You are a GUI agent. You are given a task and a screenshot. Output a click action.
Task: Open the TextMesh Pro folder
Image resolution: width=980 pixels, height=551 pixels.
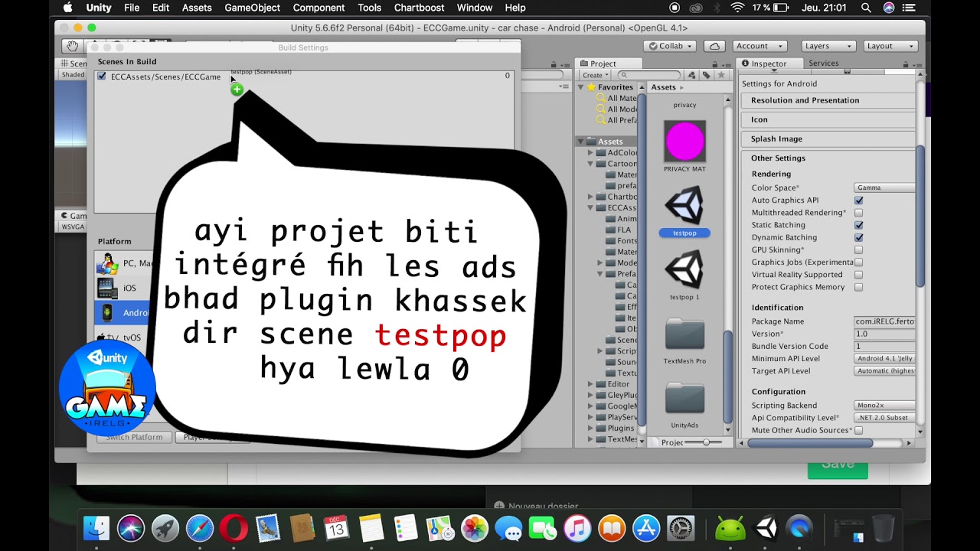684,335
